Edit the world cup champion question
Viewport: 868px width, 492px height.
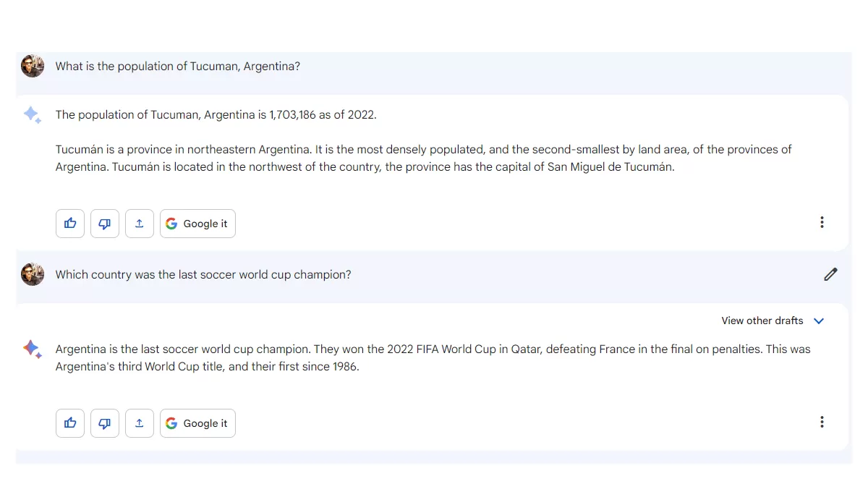click(x=830, y=274)
